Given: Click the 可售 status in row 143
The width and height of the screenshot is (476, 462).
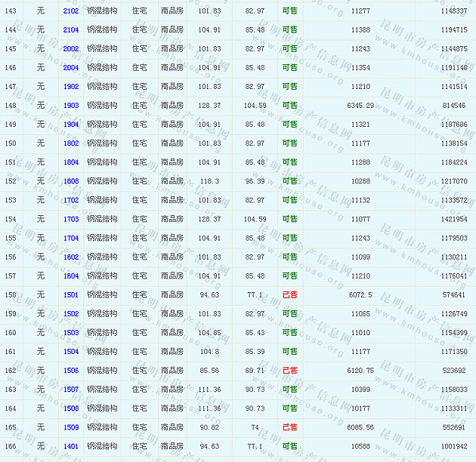Looking at the screenshot, I should coord(289,11).
